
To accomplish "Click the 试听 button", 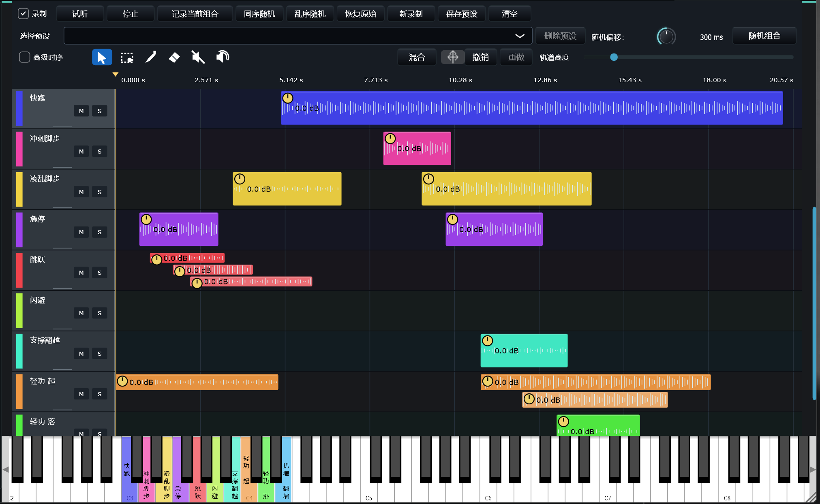I will pos(80,14).
